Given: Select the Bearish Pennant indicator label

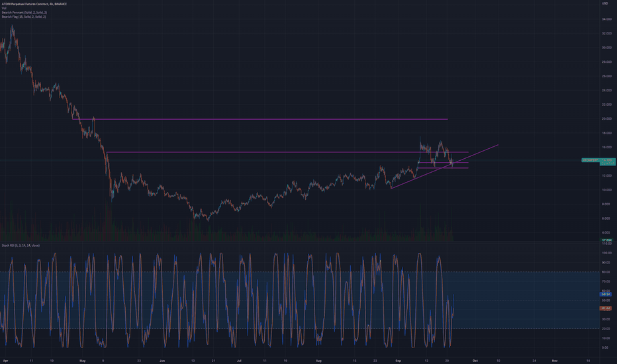Looking at the screenshot, I should [x=24, y=13].
